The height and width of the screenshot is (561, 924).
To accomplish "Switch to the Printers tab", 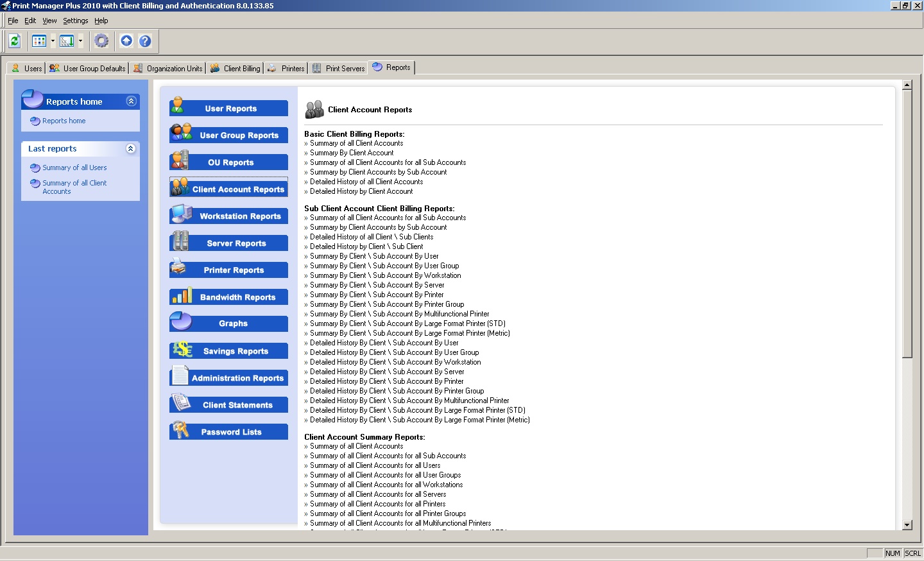I will [286, 68].
